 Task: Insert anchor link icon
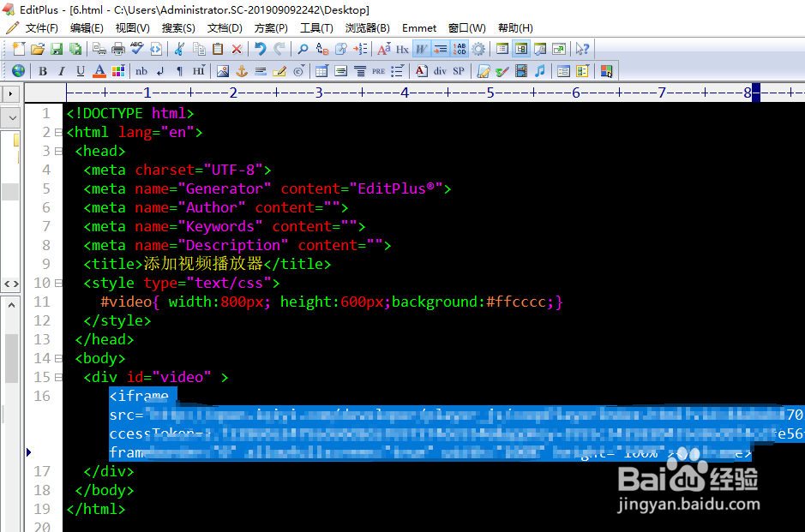pos(241,71)
